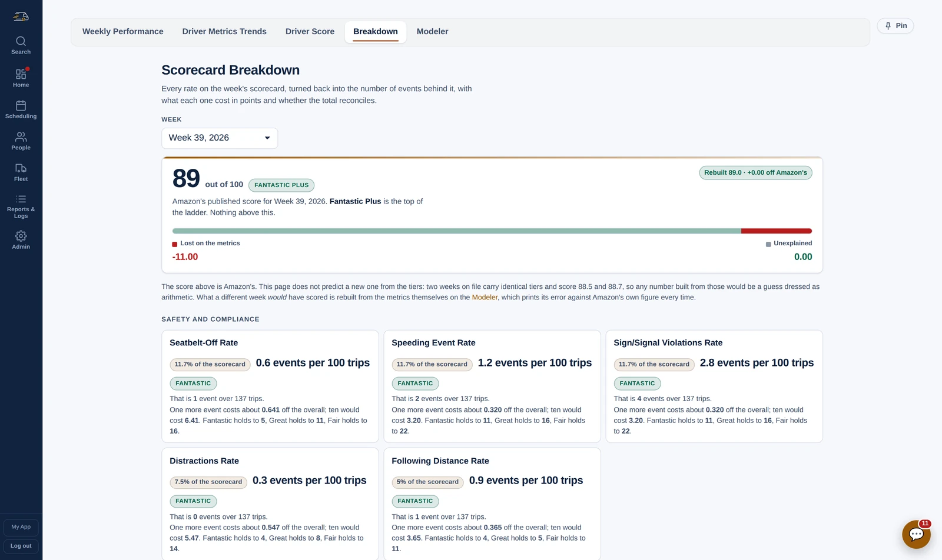The height and width of the screenshot is (560, 942).
Task: Pin this page with the Pin button
Action: [895, 26]
